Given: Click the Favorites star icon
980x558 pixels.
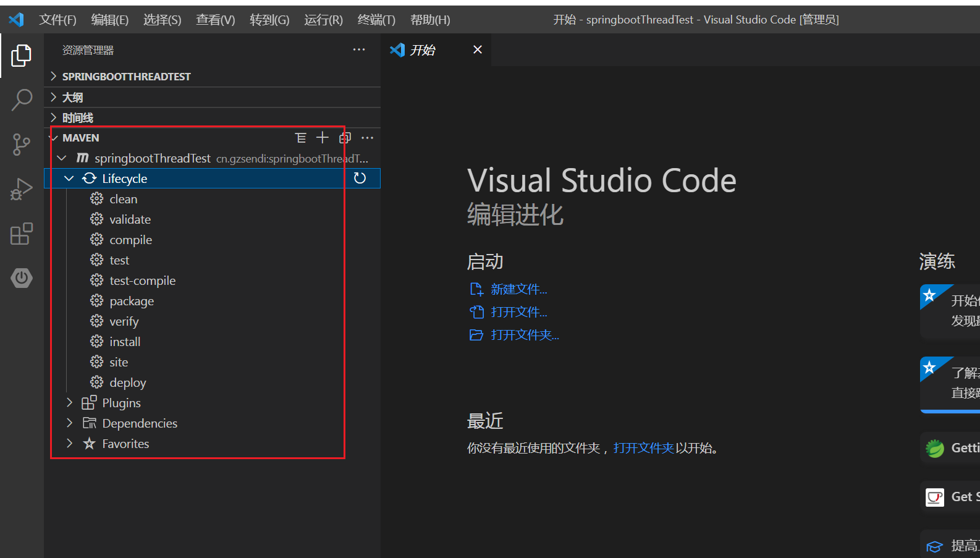Looking at the screenshot, I should click(89, 444).
